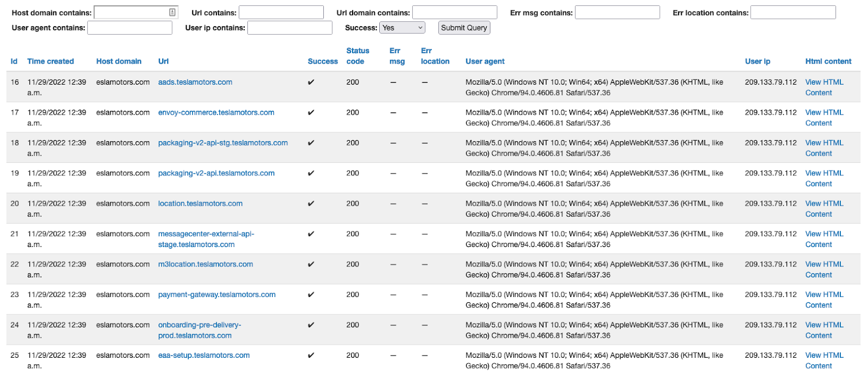Follow the location.teslamotors.com link
Viewport: 868px width, 386px height.
pos(200,204)
